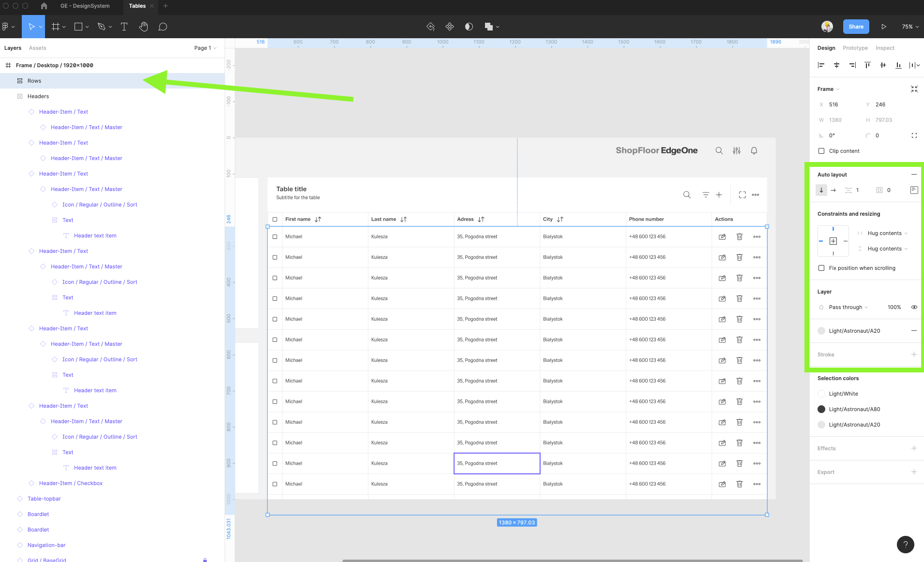
Task: Select the Comment tool
Action: (163, 27)
